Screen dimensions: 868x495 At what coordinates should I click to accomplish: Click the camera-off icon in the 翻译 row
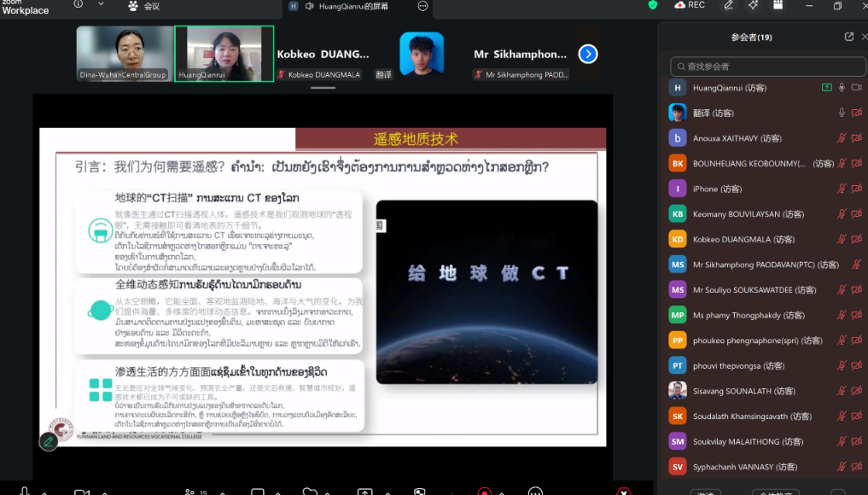[x=857, y=113]
